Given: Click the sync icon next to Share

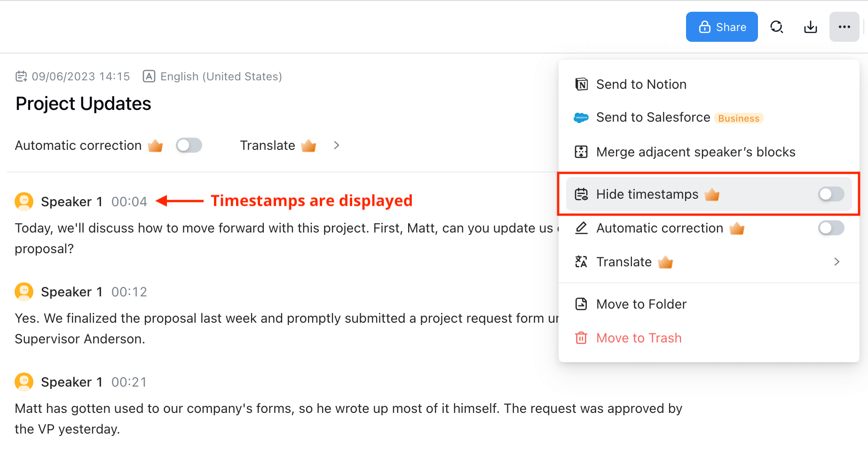Looking at the screenshot, I should [x=777, y=27].
